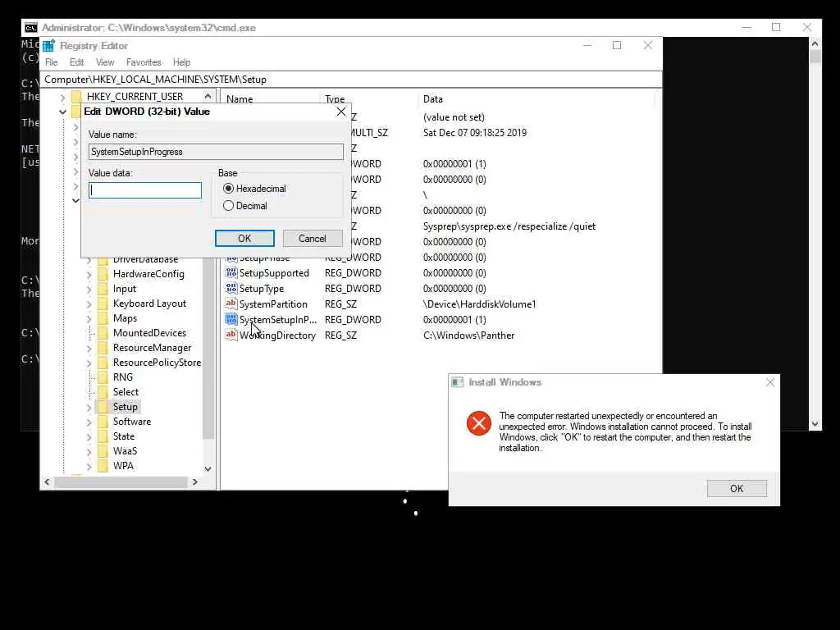Click the Setup folder icon
The width and height of the screenshot is (840, 630).
point(103,407)
